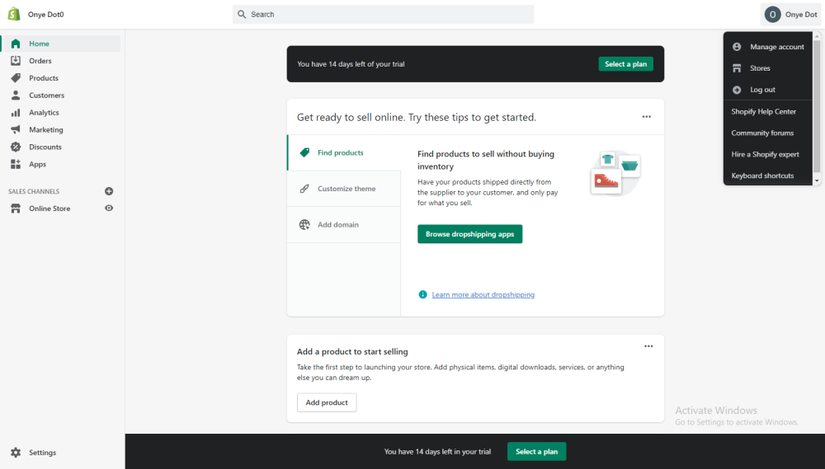Click Browse dropshipping apps button
825x469 pixels.
[x=470, y=234]
